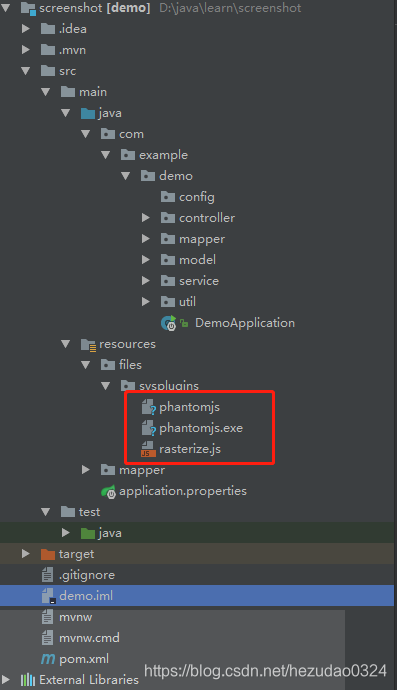
Task: Select the demo.iml file name
Action: (86, 596)
